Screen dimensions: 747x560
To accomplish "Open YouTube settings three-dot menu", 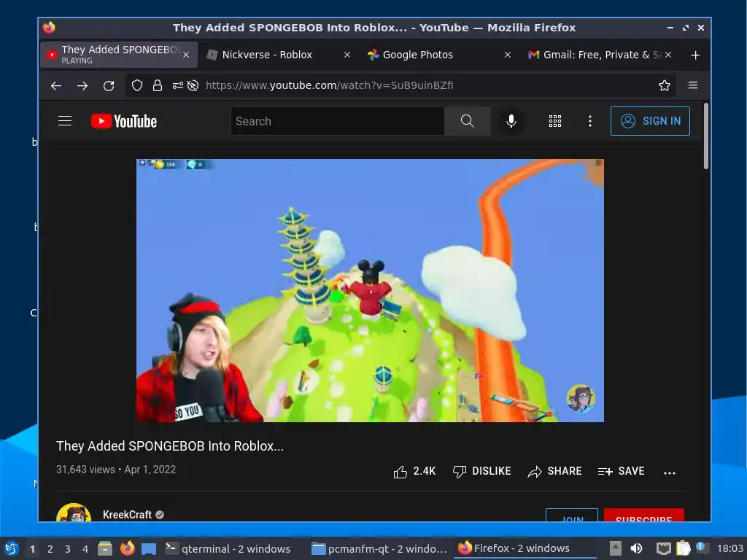I will [x=589, y=121].
